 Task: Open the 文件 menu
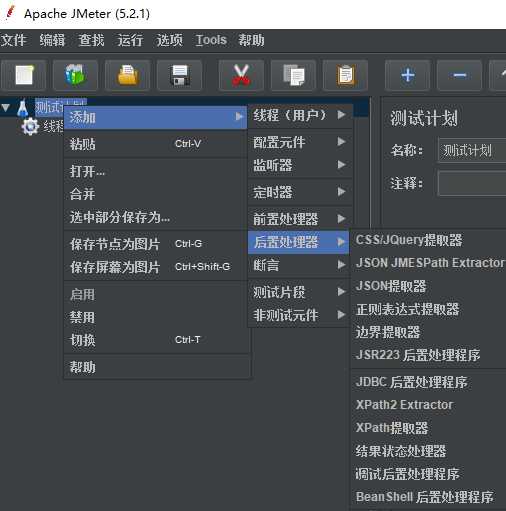[x=13, y=40]
